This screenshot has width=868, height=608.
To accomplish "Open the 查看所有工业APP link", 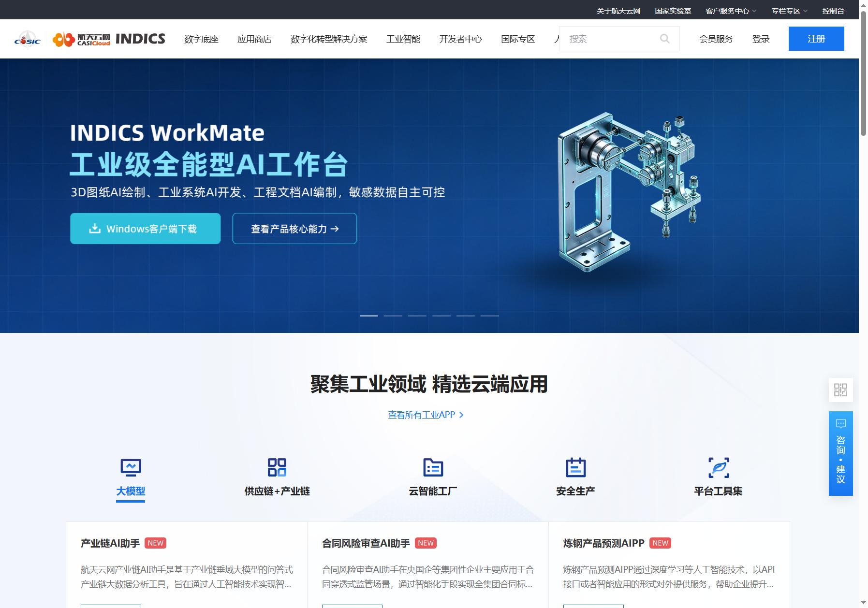I will pos(426,415).
